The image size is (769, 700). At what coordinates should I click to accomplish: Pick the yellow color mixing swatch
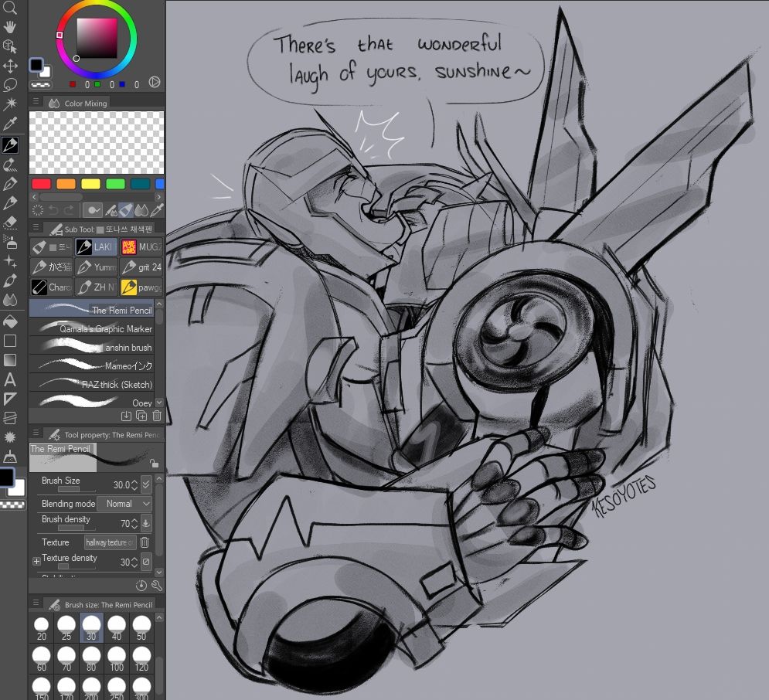90,183
